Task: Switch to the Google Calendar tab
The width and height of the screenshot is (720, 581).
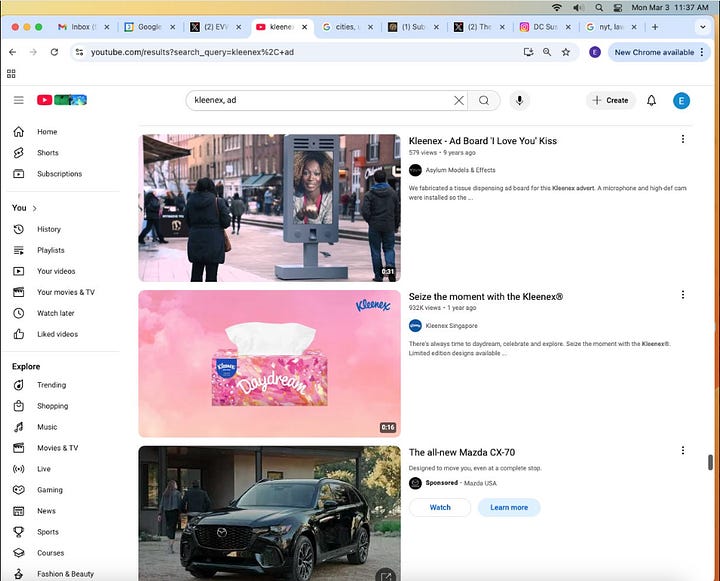Action: [x=150, y=27]
